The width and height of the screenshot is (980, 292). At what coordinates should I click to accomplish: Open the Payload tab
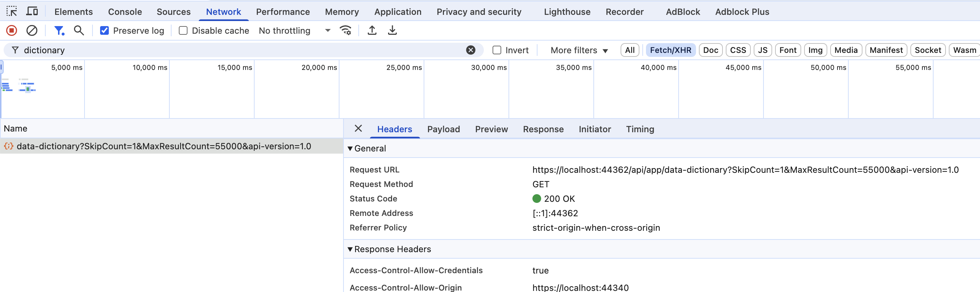coord(443,129)
